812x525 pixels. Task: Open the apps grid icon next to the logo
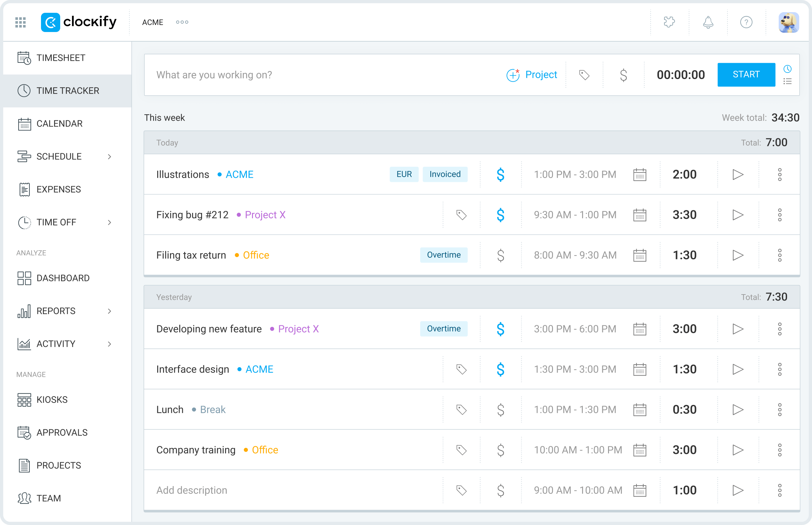tap(20, 22)
